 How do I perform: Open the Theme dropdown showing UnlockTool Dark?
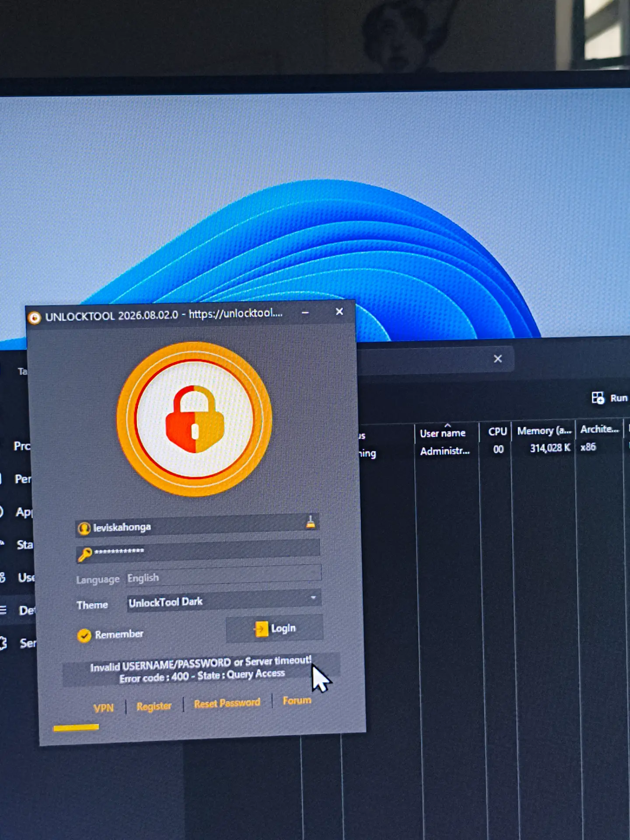pyautogui.click(x=224, y=600)
